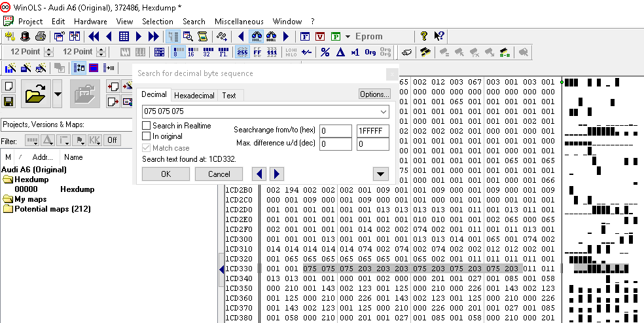Image resolution: width=644 pixels, height=323 pixels.
Task: Open dropdown arrow beside open folder
Action: tap(58, 94)
